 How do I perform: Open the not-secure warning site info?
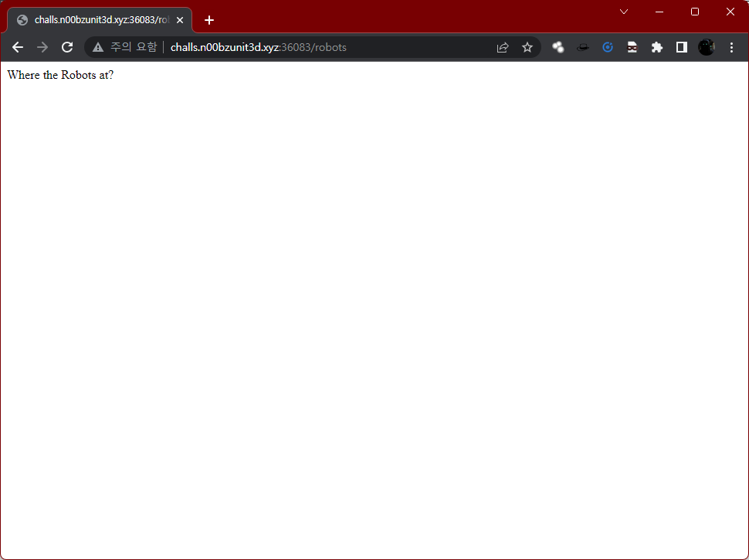click(x=124, y=47)
